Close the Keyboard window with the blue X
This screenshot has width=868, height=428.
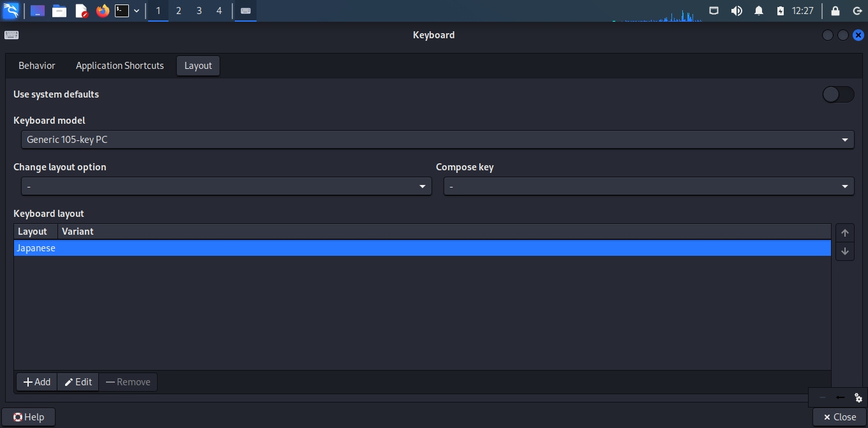(858, 35)
